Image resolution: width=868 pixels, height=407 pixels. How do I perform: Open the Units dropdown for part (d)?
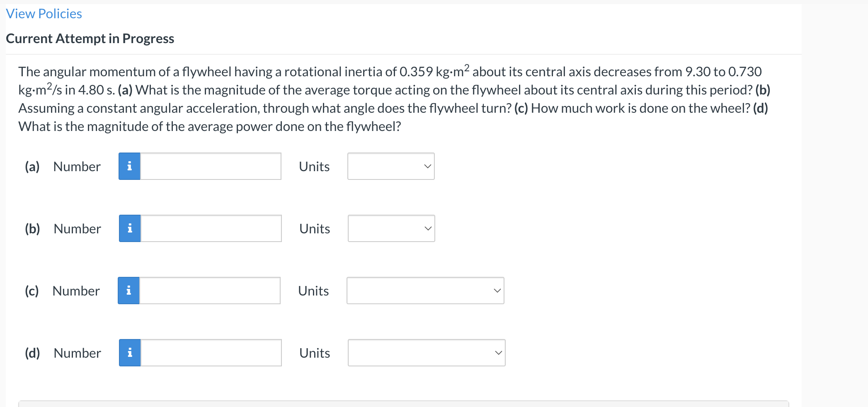click(x=427, y=353)
